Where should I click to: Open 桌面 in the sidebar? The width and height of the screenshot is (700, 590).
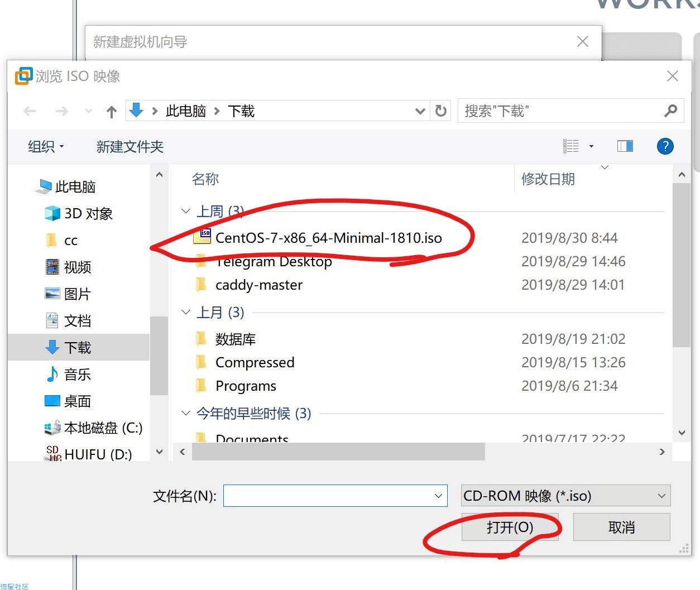pyautogui.click(x=68, y=401)
